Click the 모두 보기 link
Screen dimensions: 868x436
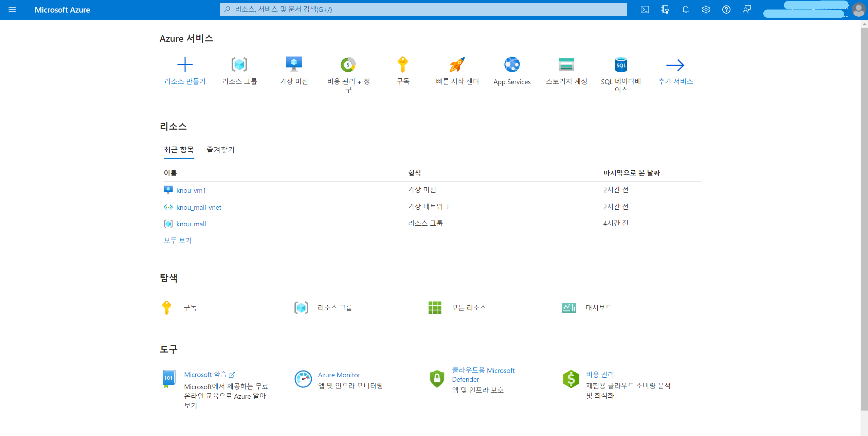coord(178,240)
